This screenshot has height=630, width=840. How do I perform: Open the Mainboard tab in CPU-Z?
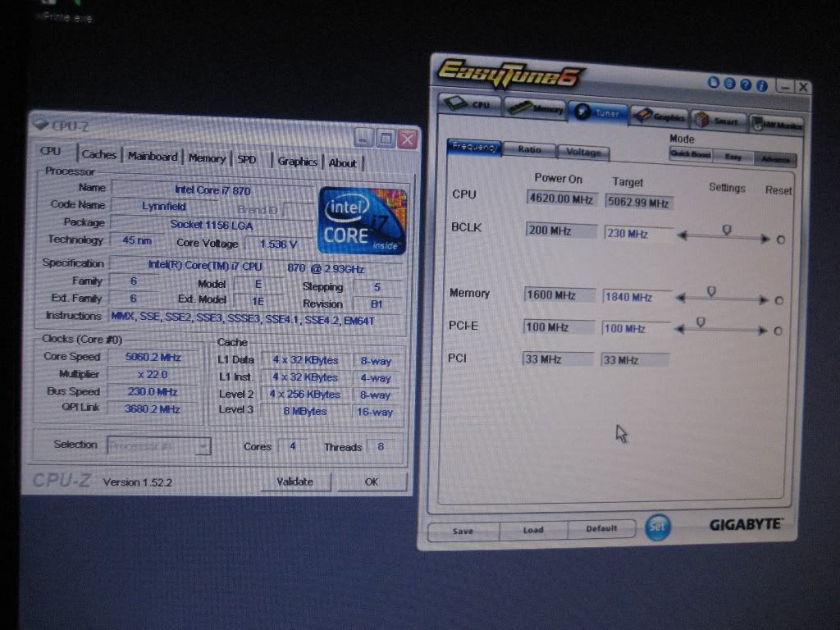[153, 157]
